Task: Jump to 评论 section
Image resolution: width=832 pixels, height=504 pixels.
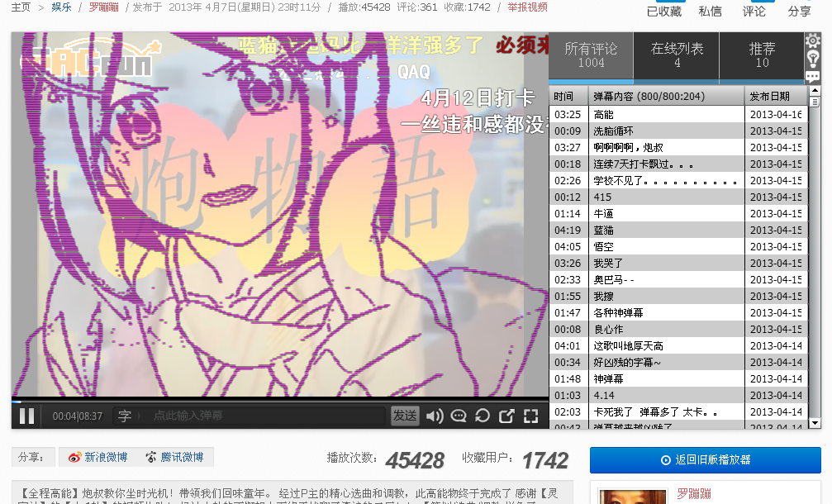Action: pyautogui.click(x=754, y=11)
